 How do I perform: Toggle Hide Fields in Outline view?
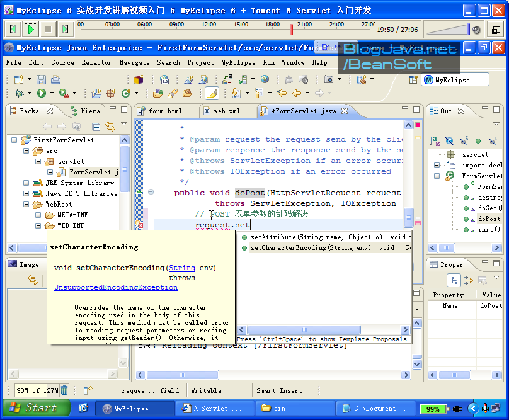tap(449, 141)
